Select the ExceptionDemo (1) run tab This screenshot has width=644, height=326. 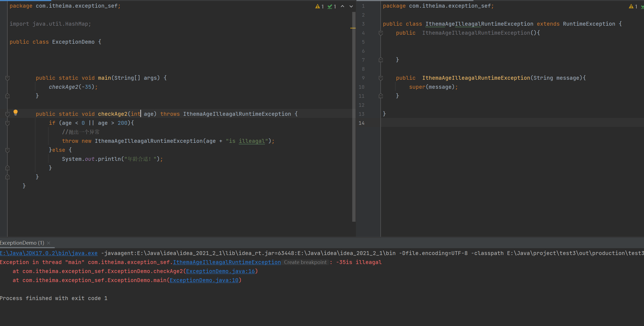[x=22, y=243]
